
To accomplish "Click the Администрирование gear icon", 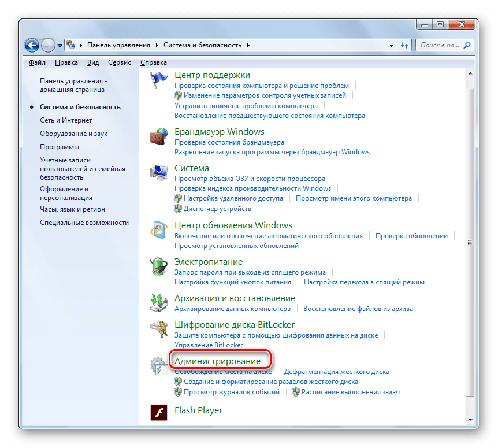I will 158,366.
